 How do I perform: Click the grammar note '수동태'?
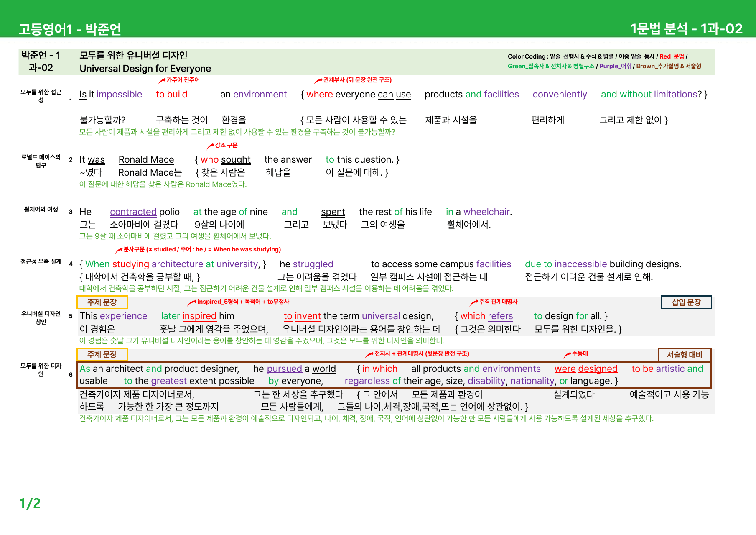click(580, 354)
